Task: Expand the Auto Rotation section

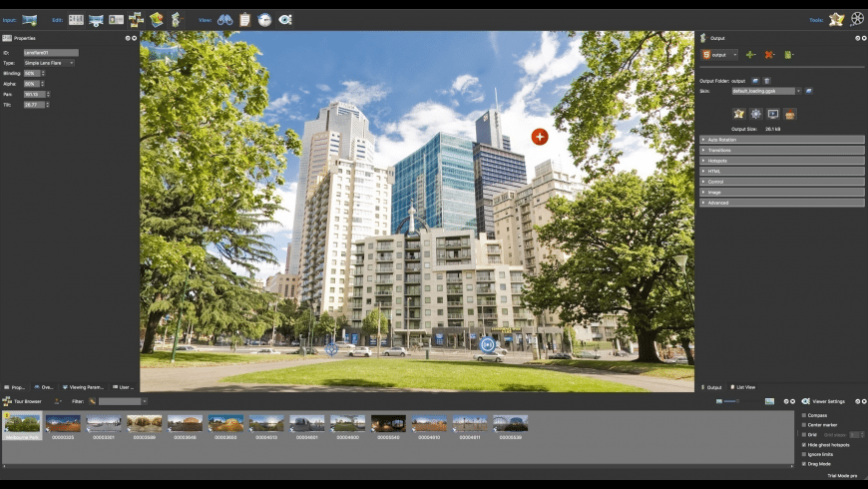Action: (781, 140)
